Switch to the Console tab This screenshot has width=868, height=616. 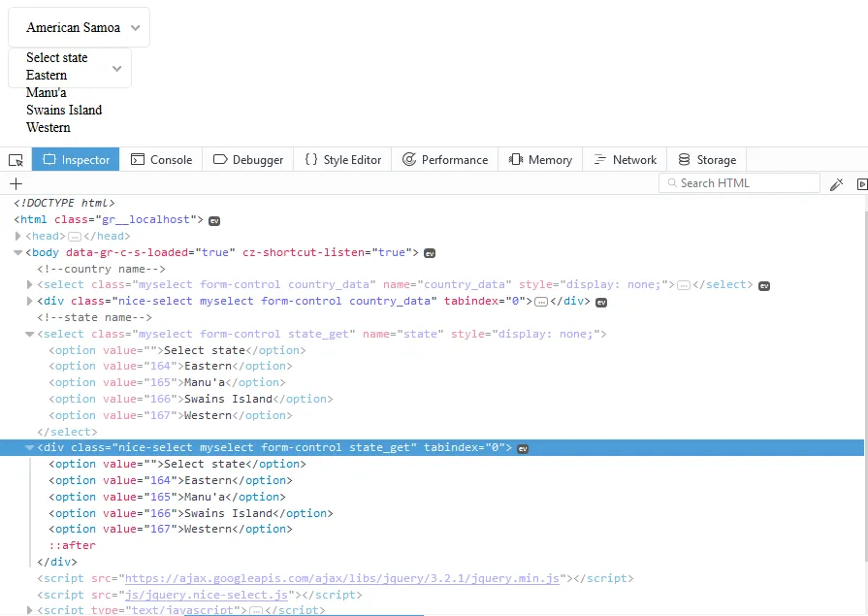click(161, 159)
